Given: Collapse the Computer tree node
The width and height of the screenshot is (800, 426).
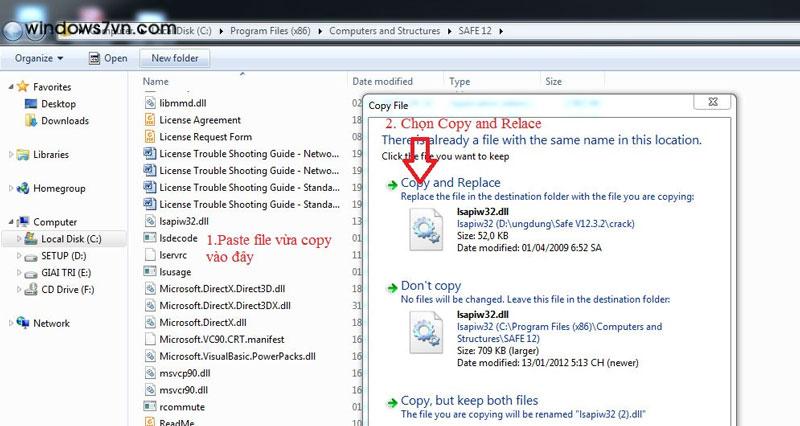Looking at the screenshot, I should point(11,222).
